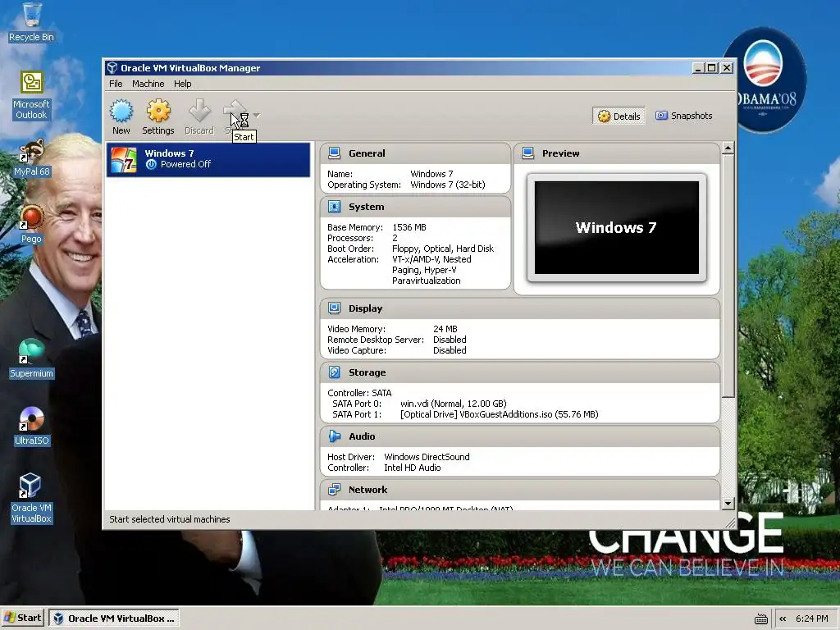840x630 pixels.
Task: Open the File menu
Action: (x=116, y=84)
